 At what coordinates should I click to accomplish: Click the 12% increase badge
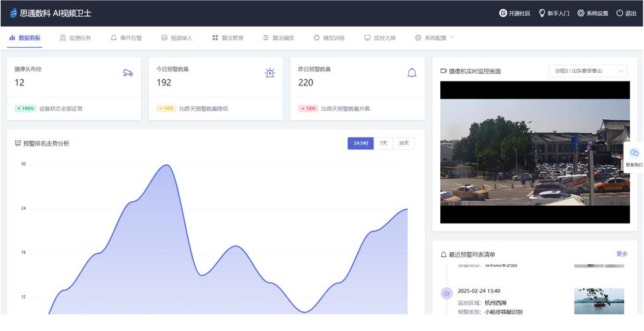[308, 109]
